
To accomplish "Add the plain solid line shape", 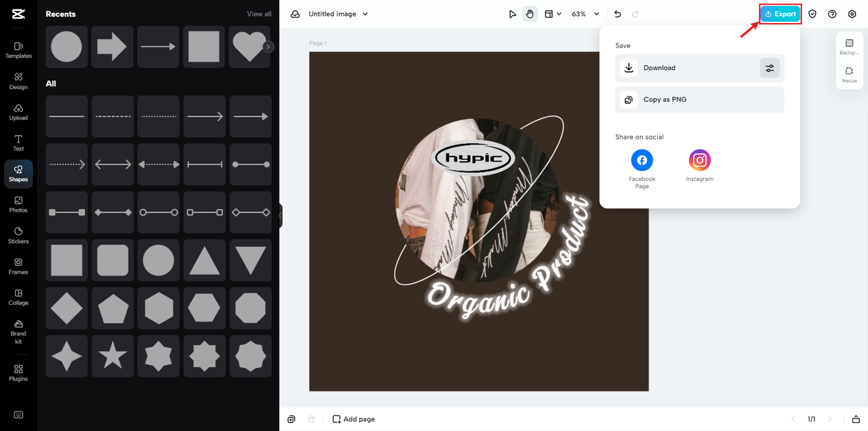I will coord(66,116).
